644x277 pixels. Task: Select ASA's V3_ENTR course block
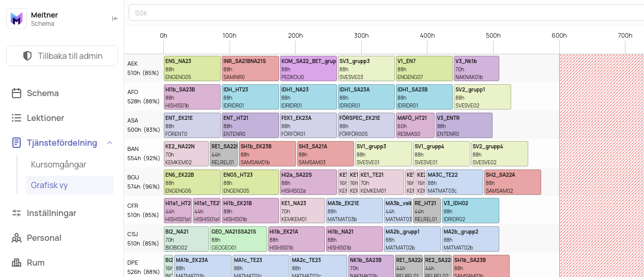point(464,126)
